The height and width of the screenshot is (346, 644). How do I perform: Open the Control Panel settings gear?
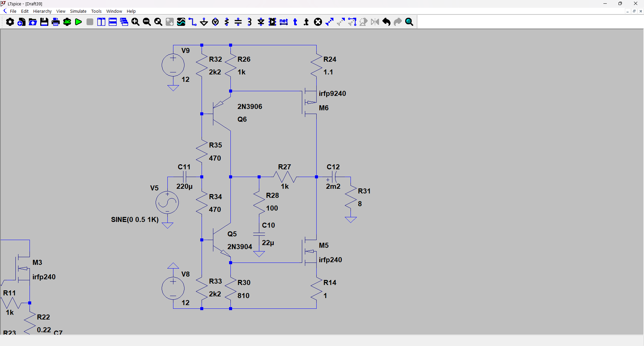(10, 22)
